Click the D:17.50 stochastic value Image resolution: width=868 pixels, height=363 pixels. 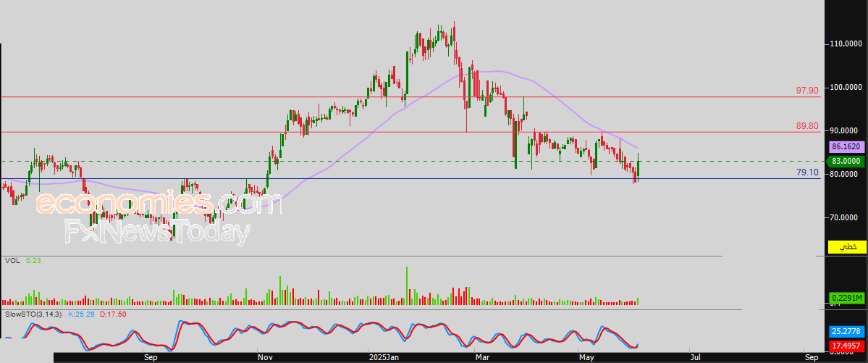[x=114, y=314]
